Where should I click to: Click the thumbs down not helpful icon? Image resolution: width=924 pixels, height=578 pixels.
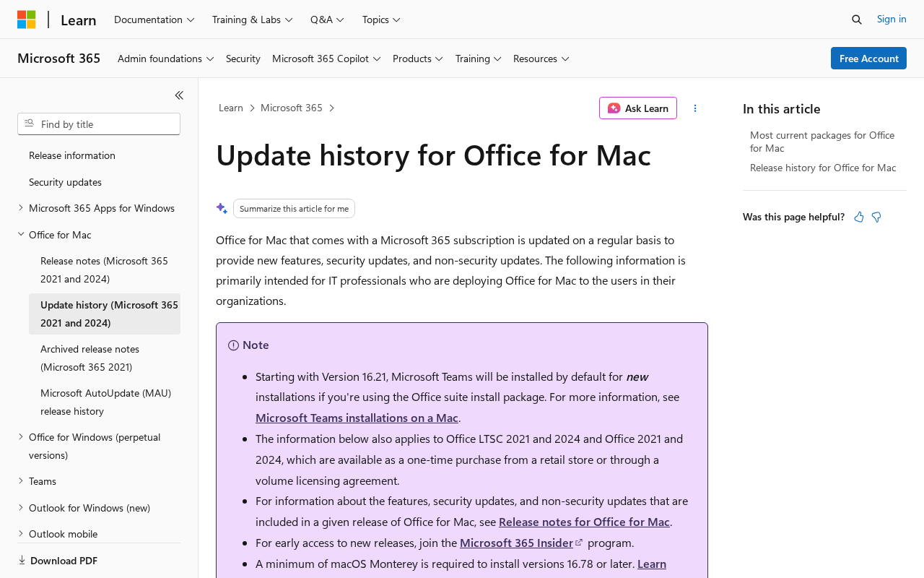tap(876, 217)
